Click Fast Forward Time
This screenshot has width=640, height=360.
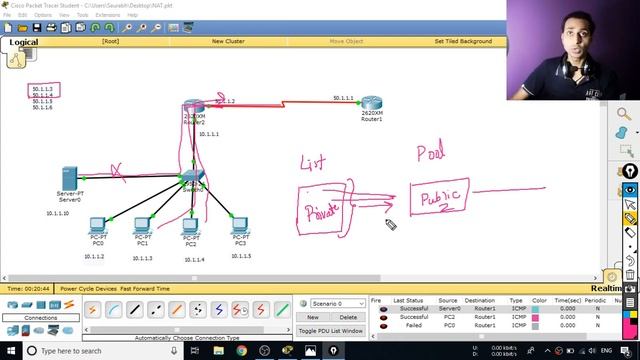coord(145,289)
